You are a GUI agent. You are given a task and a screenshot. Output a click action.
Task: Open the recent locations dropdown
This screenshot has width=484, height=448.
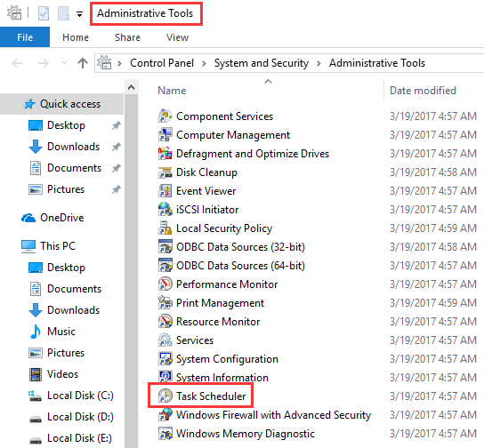click(64, 63)
